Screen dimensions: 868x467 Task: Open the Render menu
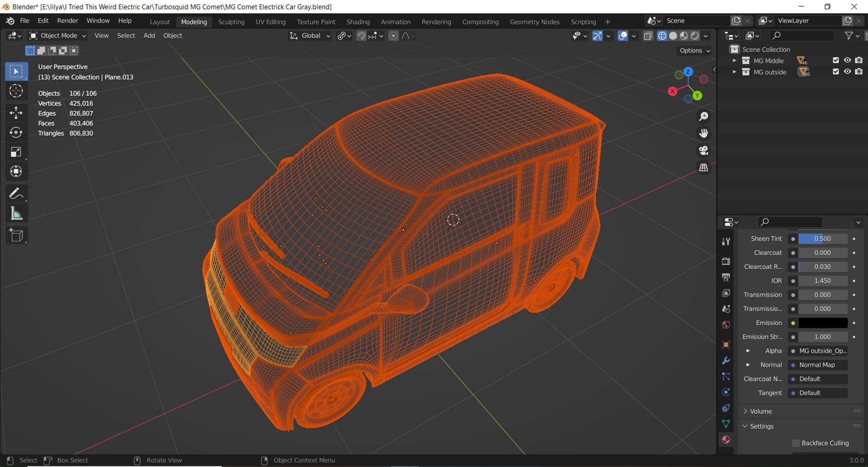click(x=67, y=21)
